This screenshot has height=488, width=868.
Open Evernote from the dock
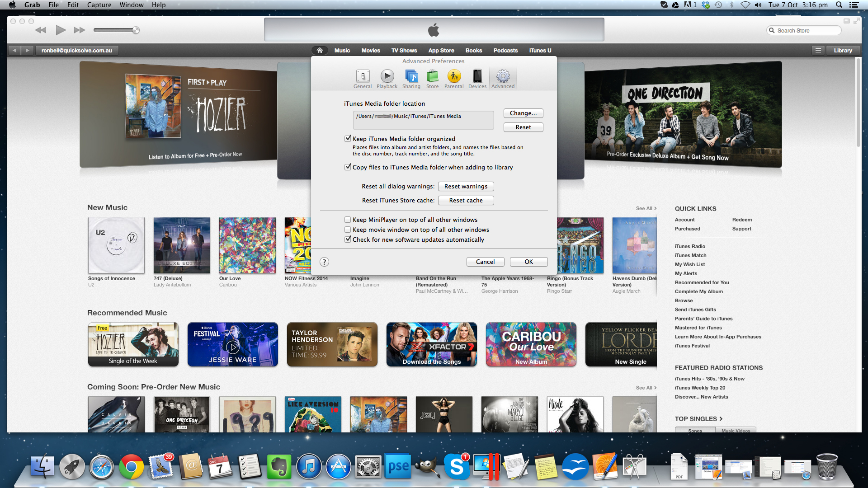coord(279,466)
